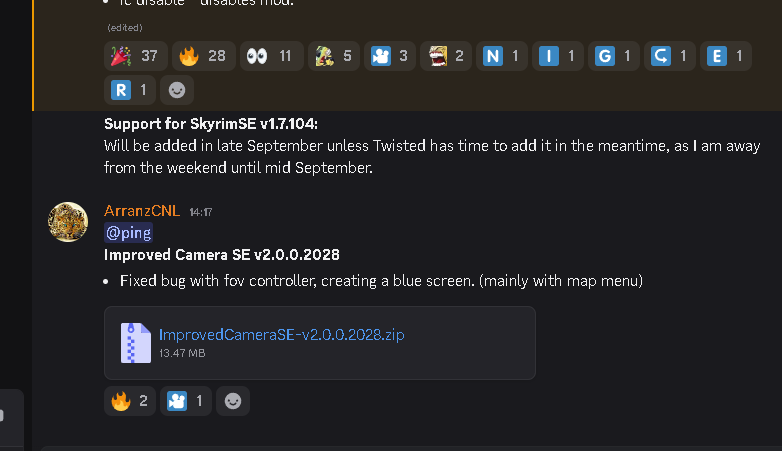This screenshot has height=451, width=782.
Task: Click the ArranzCNL username
Action: (142, 211)
